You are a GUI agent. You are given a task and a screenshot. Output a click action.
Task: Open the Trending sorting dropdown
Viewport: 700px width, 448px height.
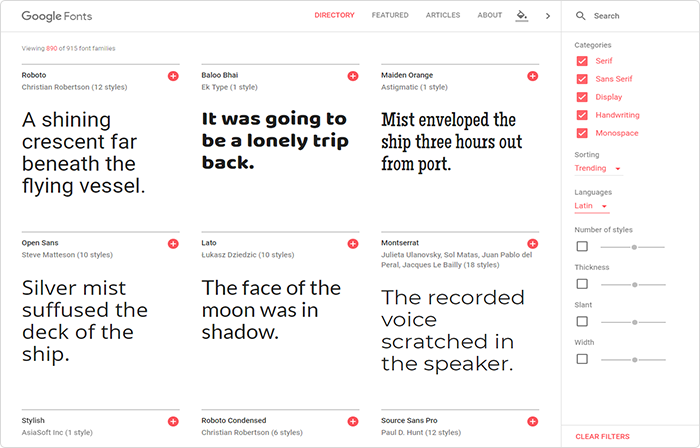point(598,168)
